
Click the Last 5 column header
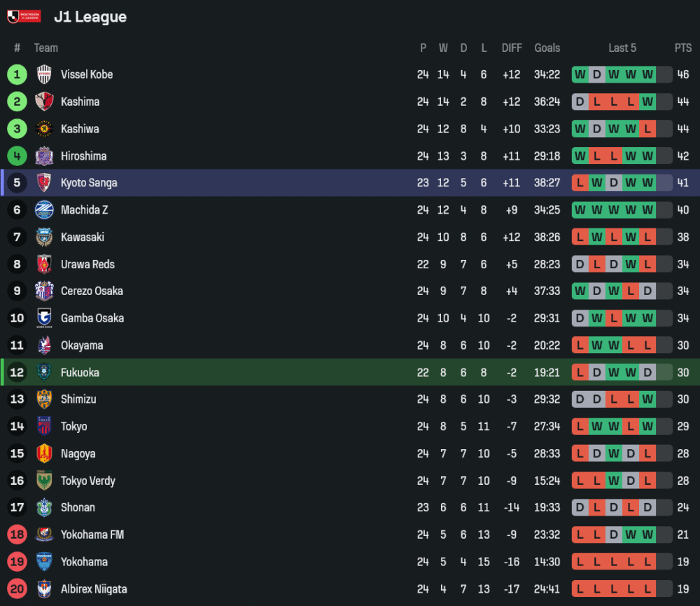[622, 48]
